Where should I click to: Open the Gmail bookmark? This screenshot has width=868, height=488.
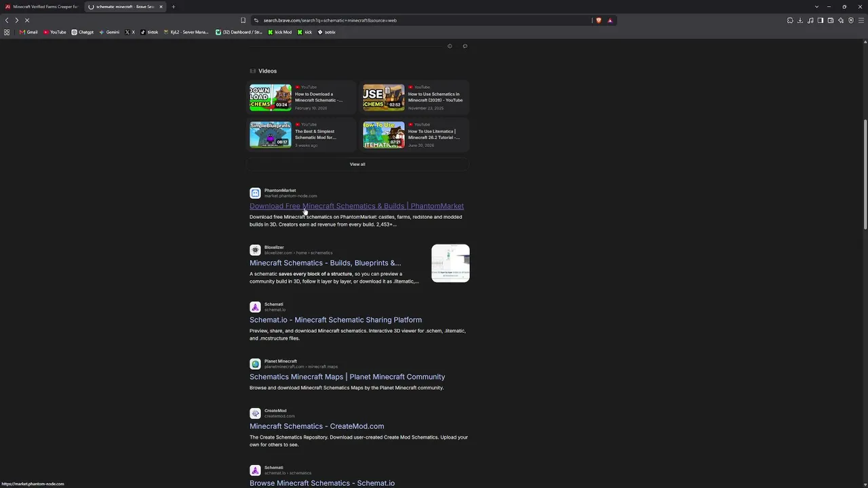28,32
